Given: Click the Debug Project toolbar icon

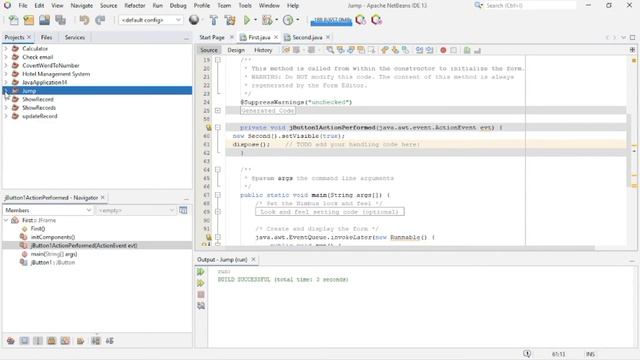Looking at the screenshot, I should pyautogui.click(x=267, y=20).
